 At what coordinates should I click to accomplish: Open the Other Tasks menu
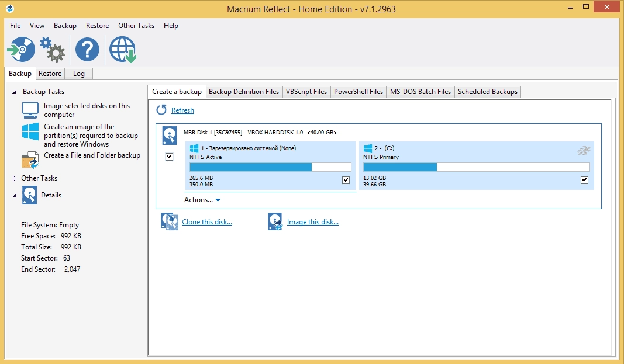point(136,26)
